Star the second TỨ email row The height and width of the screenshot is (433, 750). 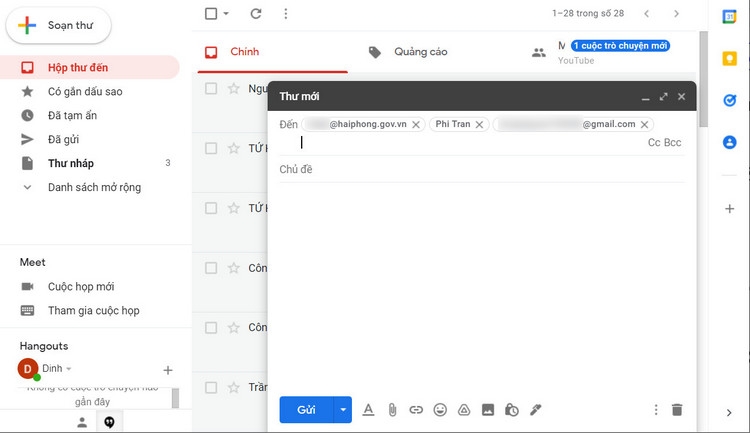click(x=233, y=208)
